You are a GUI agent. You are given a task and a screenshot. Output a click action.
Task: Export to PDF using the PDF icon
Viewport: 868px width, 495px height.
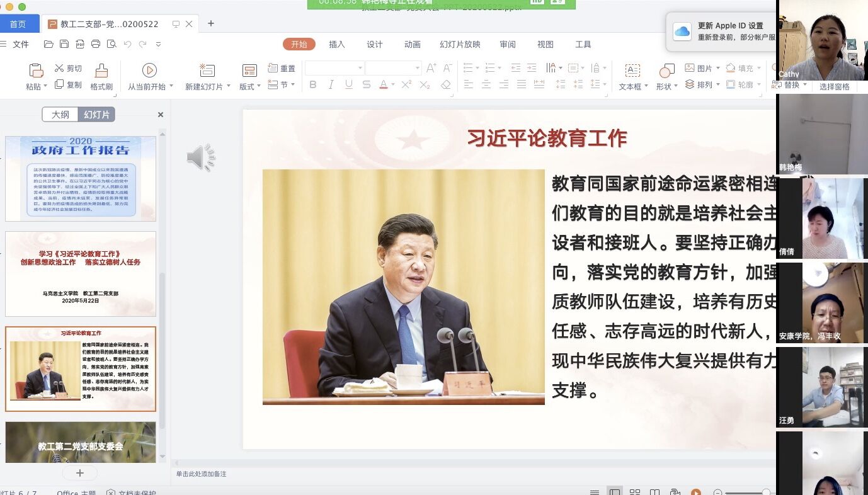(x=80, y=44)
